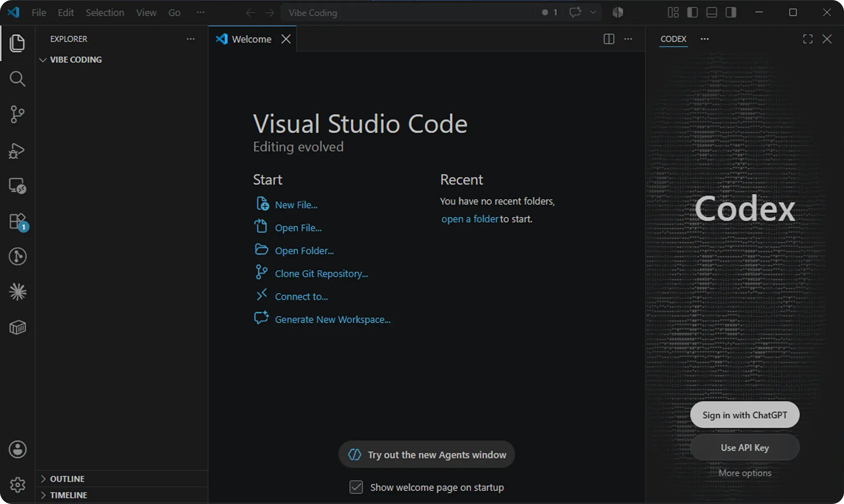Open the Accounts menu icon
Image resolution: width=844 pixels, height=504 pixels.
point(17,449)
